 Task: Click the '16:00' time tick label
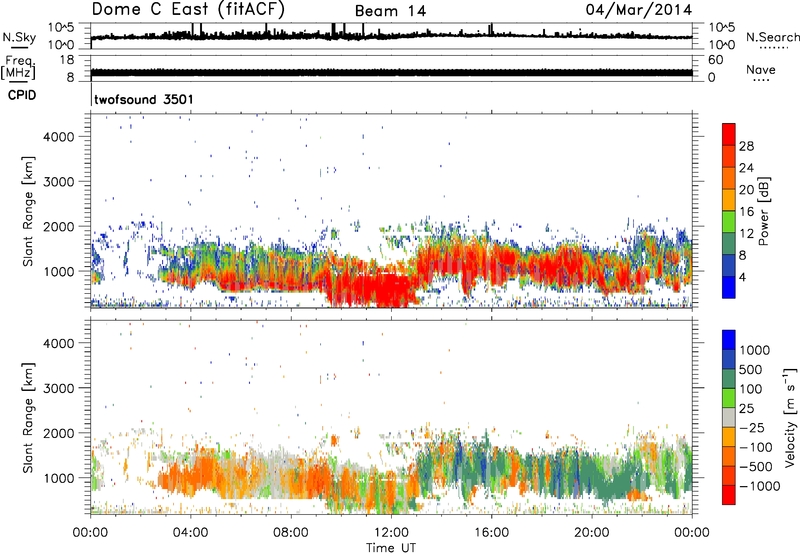click(491, 533)
